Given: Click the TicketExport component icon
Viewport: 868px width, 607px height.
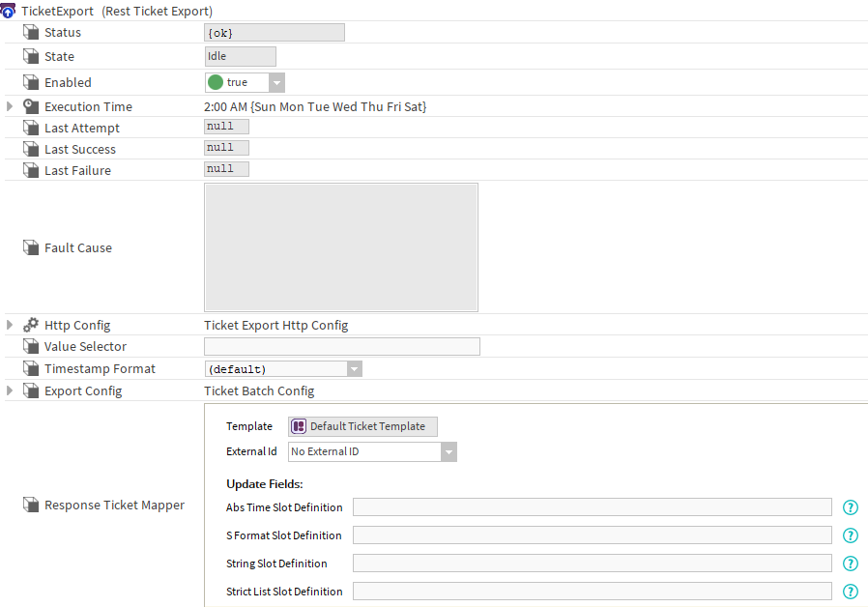Looking at the screenshot, I should [x=8, y=11].
